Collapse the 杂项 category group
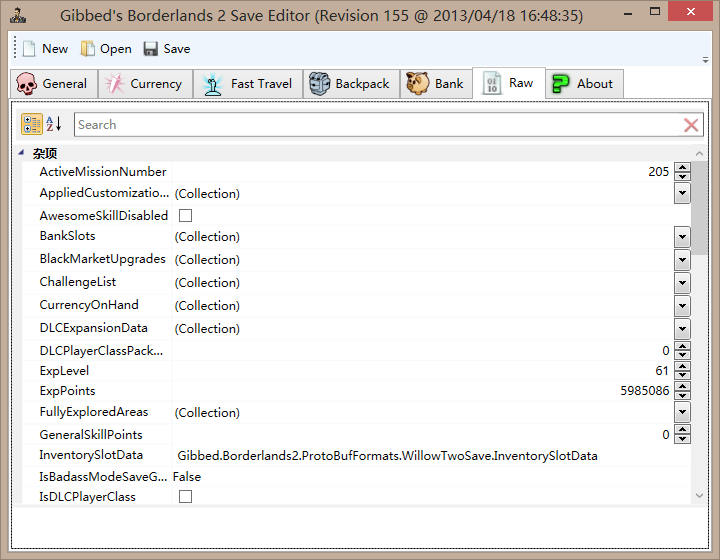Screen dimensions: 720x560 click(x=21, y=153)
